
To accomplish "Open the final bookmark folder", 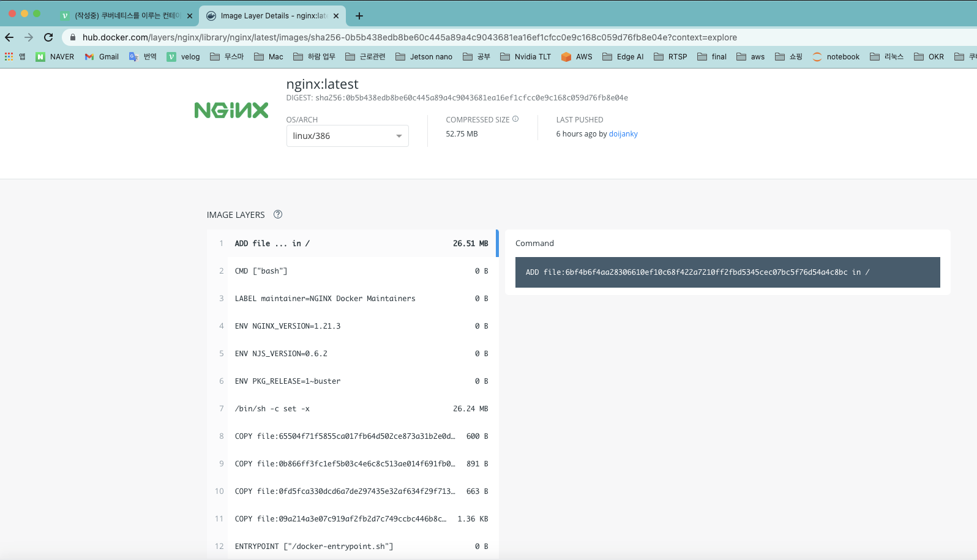I will (711, 56).
